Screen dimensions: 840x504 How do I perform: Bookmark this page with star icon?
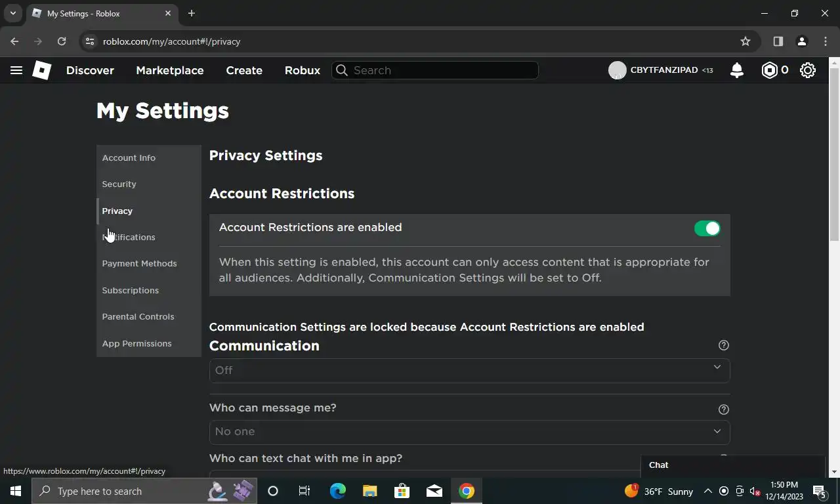pos(745,41)
